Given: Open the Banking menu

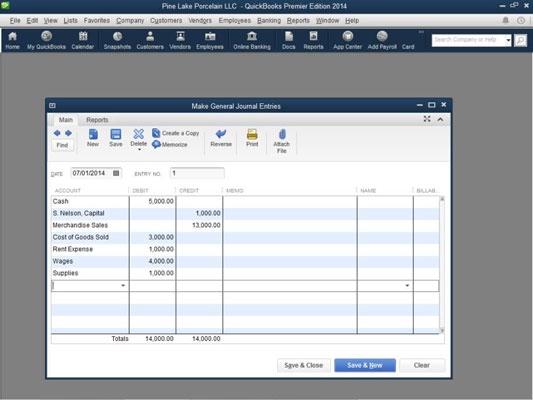Looking at the screenshot, I should pyautogui.click(x=269, y=20).
